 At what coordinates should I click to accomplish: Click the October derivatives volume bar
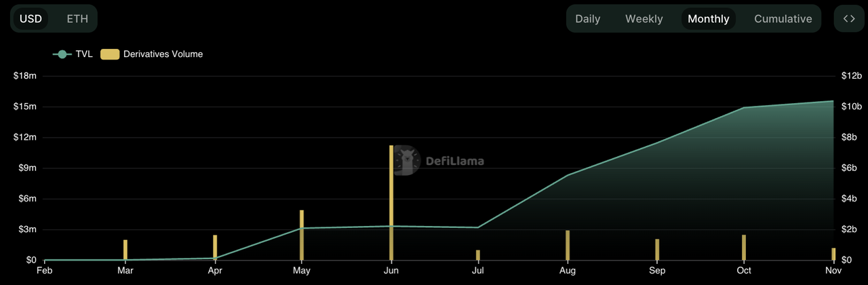pyautogui.click(x=744, y=247)
